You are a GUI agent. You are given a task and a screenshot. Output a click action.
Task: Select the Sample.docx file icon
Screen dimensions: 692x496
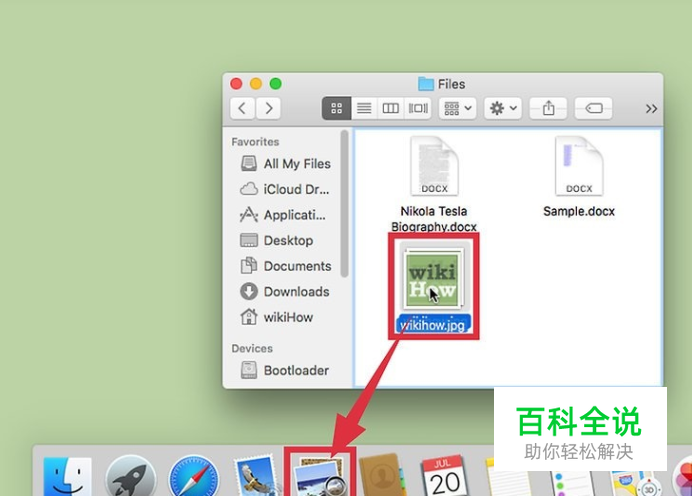[x=579, y=166]
